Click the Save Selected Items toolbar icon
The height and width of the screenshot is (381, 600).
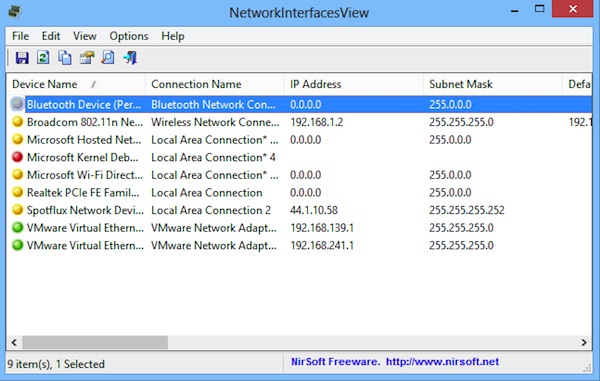pos(22,58)
